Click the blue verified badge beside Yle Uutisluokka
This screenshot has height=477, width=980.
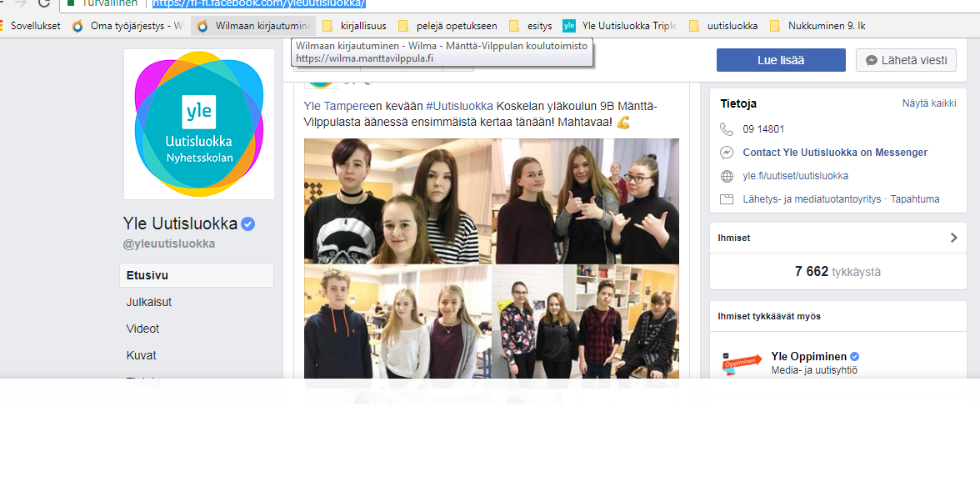coord(248,223)
